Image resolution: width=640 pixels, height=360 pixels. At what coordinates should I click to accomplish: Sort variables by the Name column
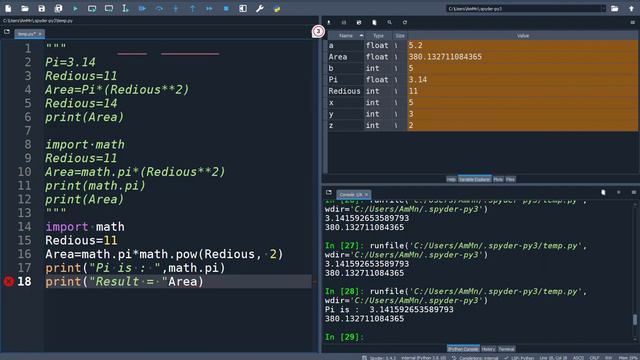pyautogui.click(x=346, y=36)
